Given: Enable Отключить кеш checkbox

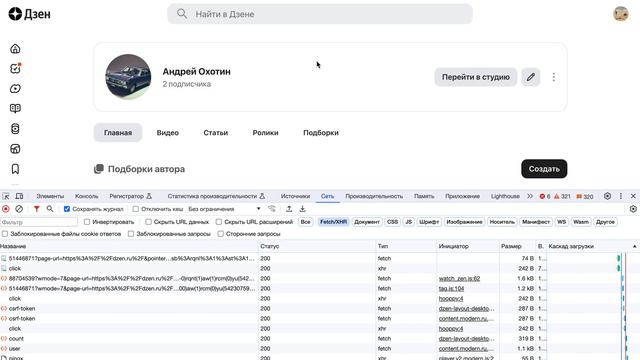Looking at the screenshot, I should tap(136, 209).
